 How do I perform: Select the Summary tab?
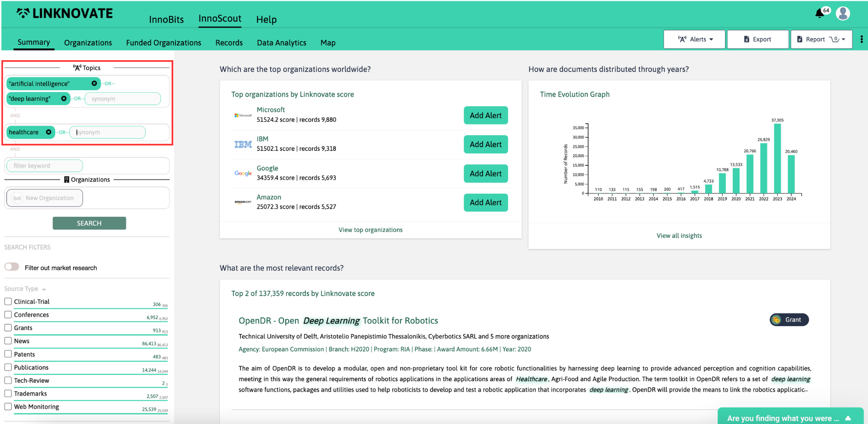(x=34, y=42)
